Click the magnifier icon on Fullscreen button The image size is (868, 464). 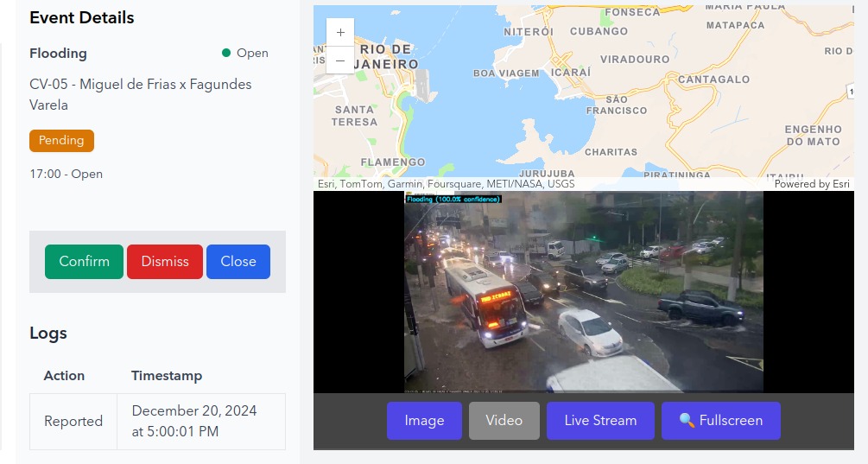click(687, 421)
